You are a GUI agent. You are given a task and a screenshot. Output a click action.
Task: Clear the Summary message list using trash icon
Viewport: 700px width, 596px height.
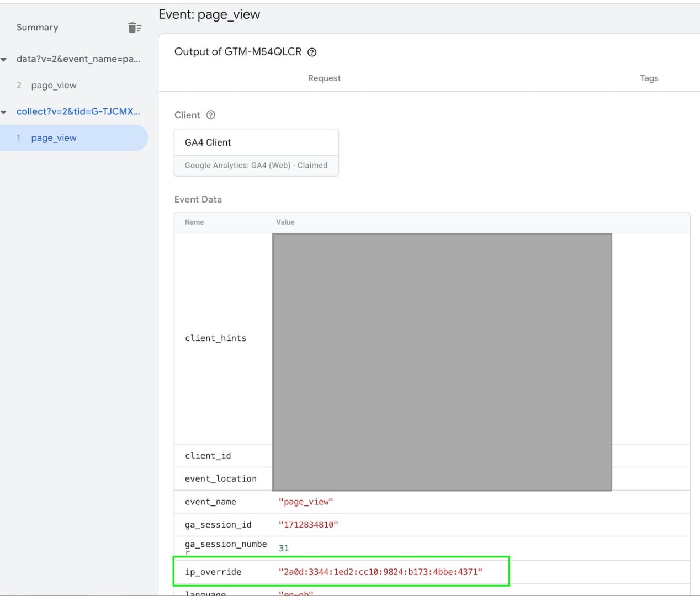coord(135,27)
